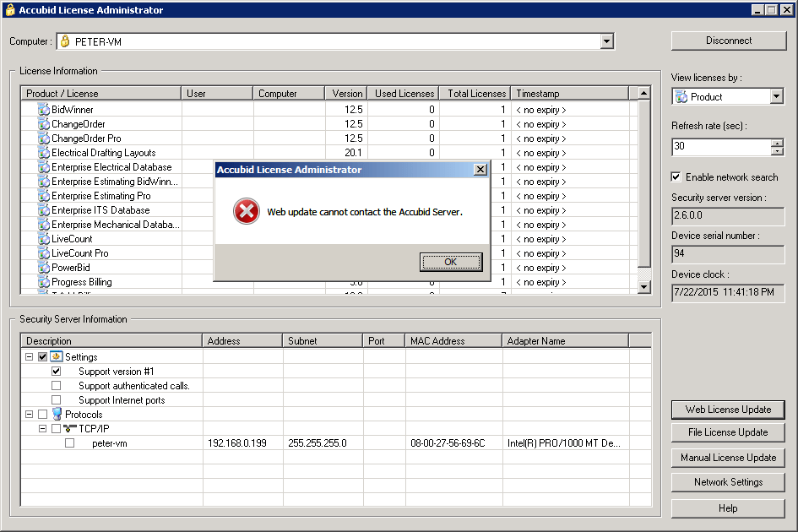This screenshot has width=798, height=532.
Task: Check Support authenticated calls
Action: [x=56, y=385]
